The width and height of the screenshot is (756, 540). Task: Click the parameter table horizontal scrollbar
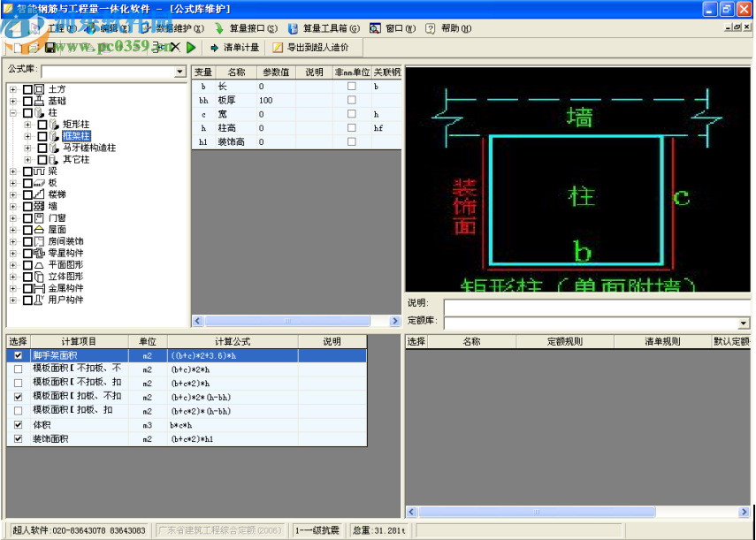tap(296, 322)
